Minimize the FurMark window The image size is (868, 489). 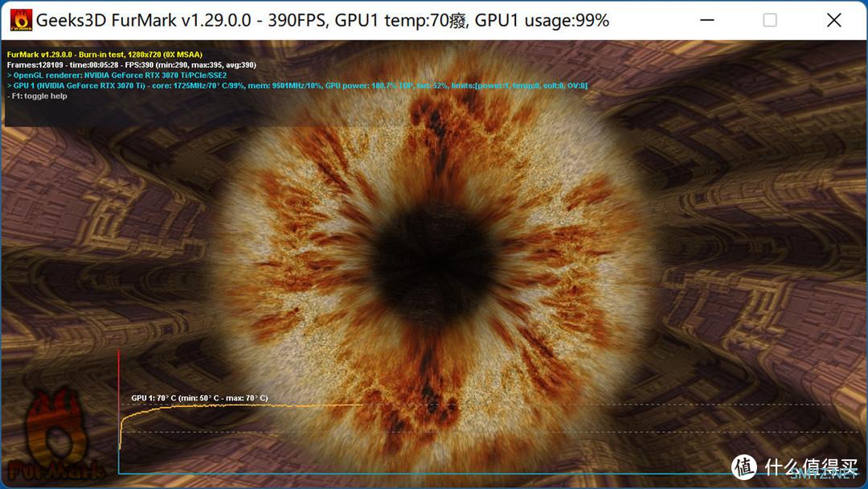(707, 20)
